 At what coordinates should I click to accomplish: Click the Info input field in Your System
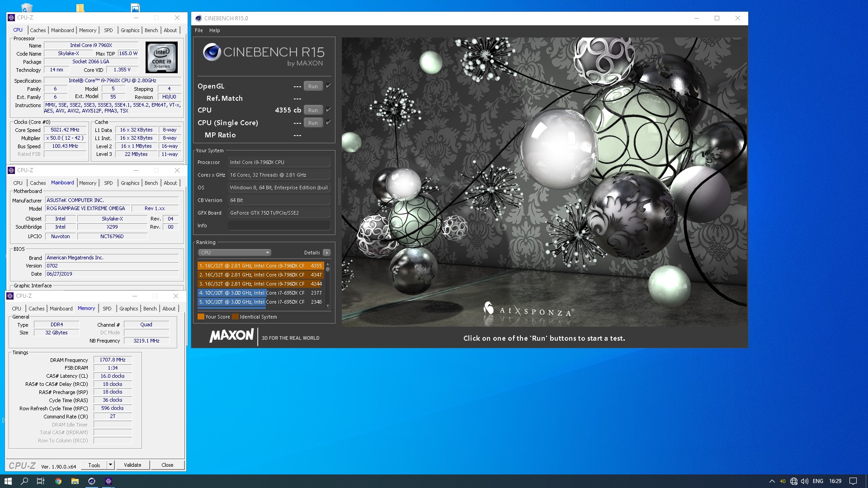click(x=279, y=225)
